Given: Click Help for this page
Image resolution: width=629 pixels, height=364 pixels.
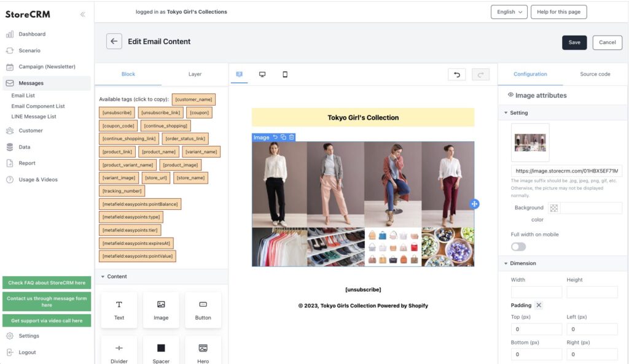Looking at the screenshot, I should [558, 12].
